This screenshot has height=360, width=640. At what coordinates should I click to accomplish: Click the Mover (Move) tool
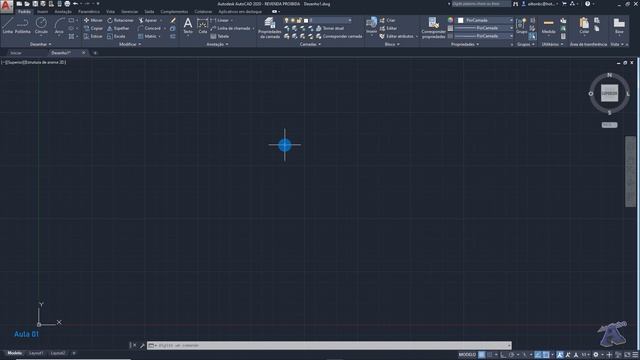tap(93, 20)
